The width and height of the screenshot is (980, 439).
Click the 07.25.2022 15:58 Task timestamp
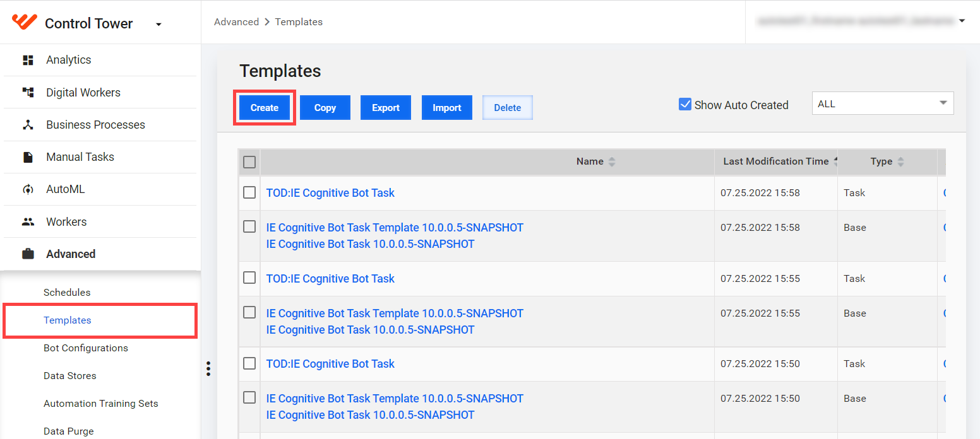pos(760,193)
